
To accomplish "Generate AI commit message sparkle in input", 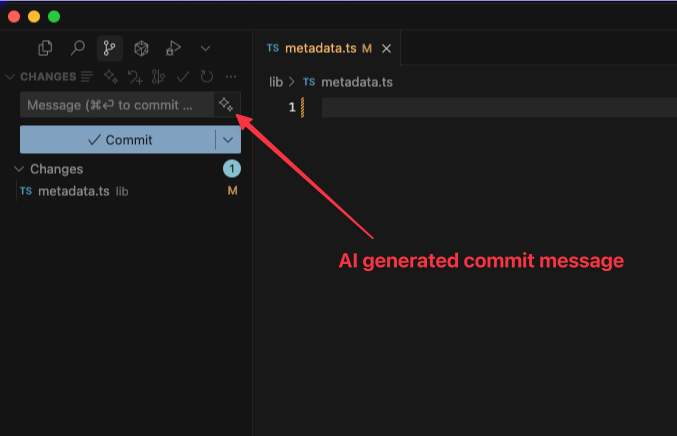I will [226, 104].
